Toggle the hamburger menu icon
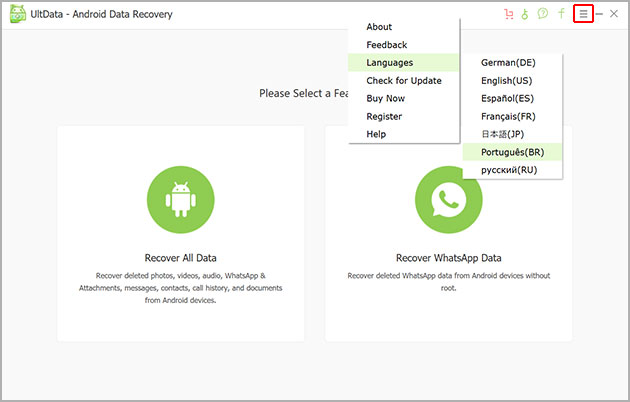Screen dimensions: 630x402 (x=583, y=14)
